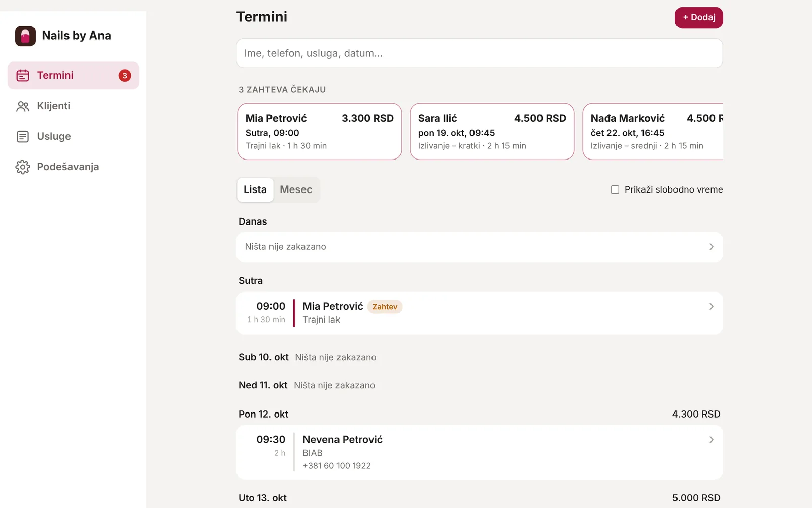Click the Termini page heading
Image resolution: width=812 pixels, height=508 pixels.
262,17
